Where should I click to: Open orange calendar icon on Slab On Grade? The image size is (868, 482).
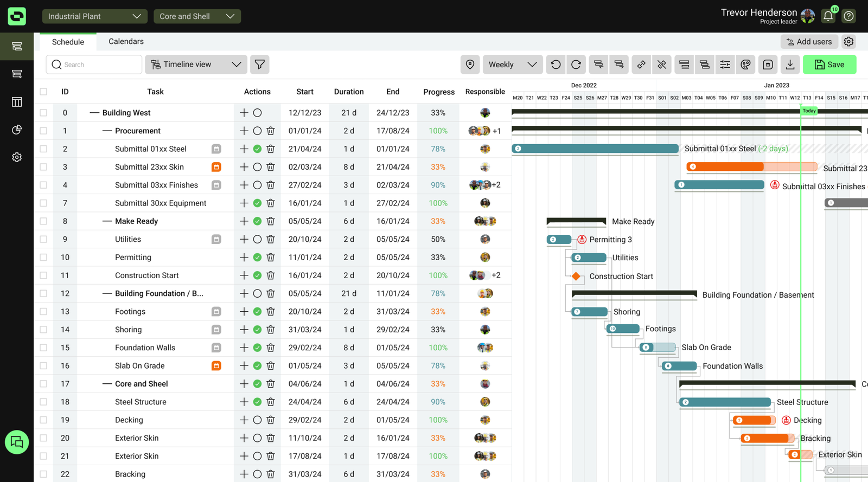[x=216, y=365]
